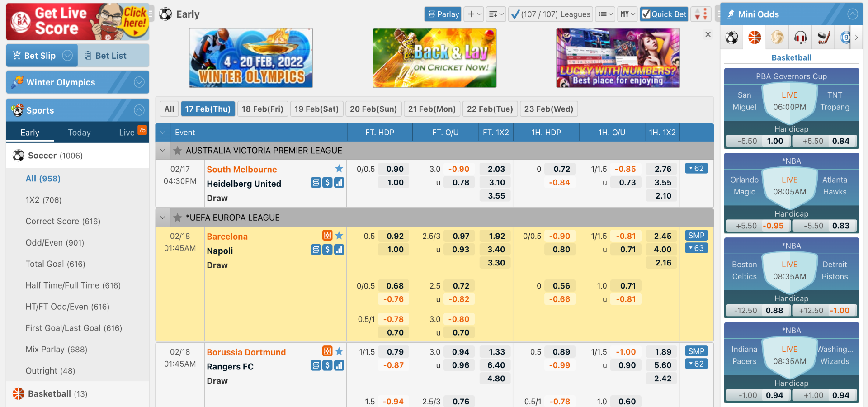Image resolution: width=868 pixels, height=407 pixels.
Task: Collapse the Sports panel
Action: (139, 110)
